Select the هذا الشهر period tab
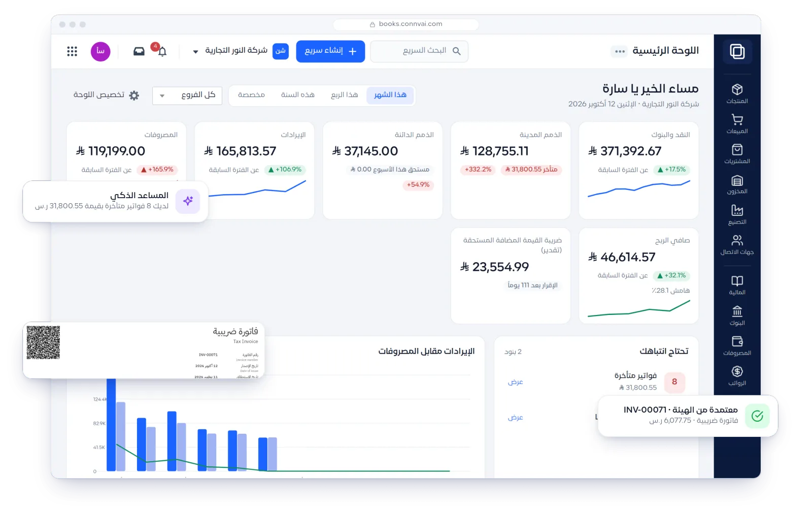This screenshot has height=508, width=812. tap(390, 95)
